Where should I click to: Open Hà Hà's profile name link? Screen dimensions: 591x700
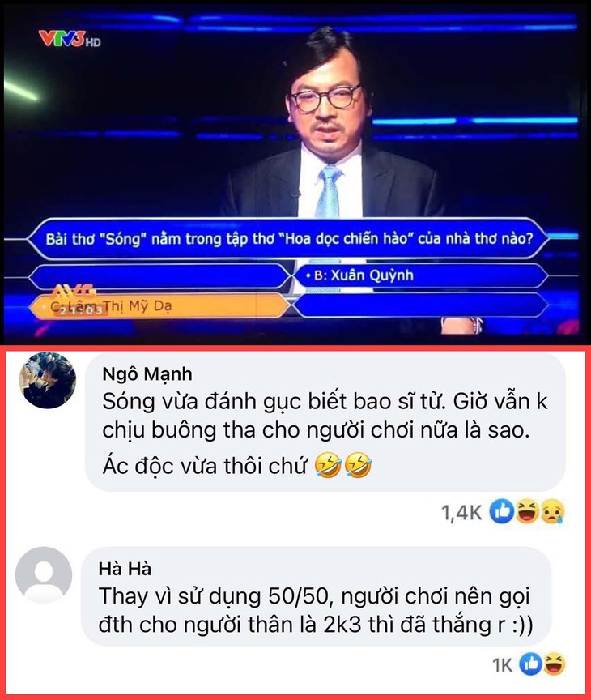point(125,569)
